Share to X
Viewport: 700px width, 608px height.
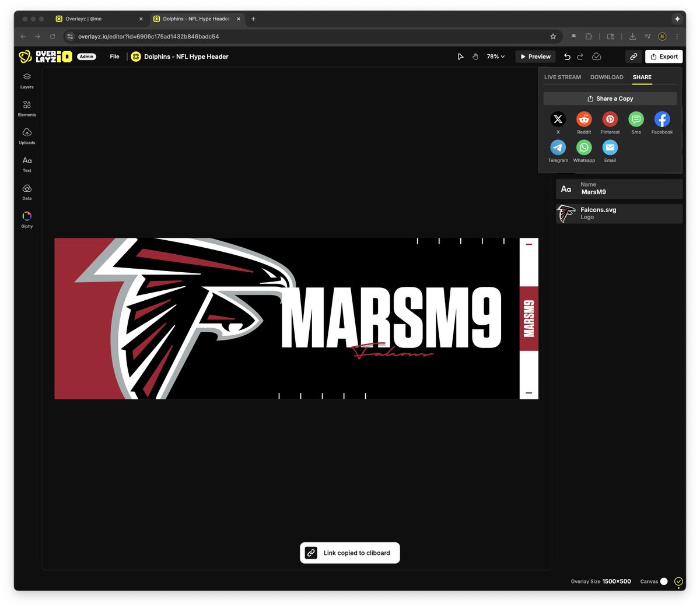558,122
